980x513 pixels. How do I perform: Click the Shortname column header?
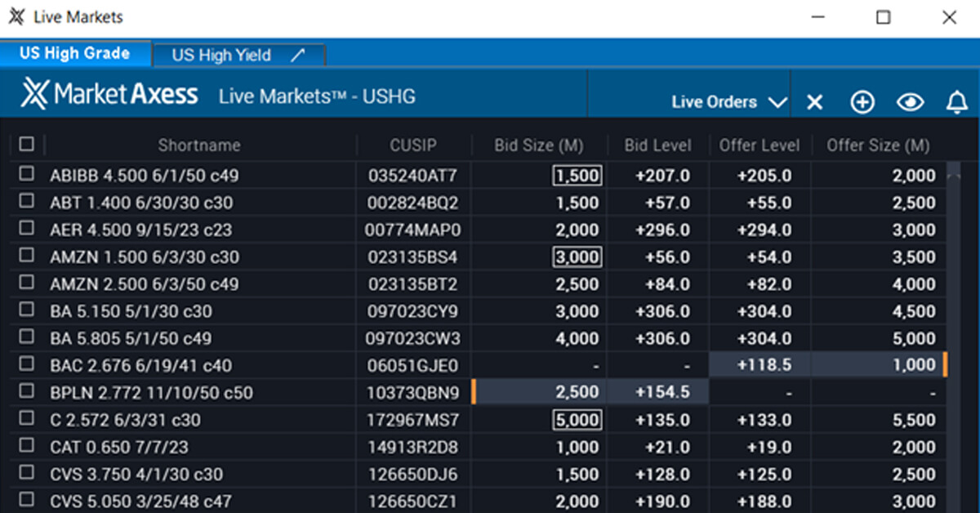(199, 145)
